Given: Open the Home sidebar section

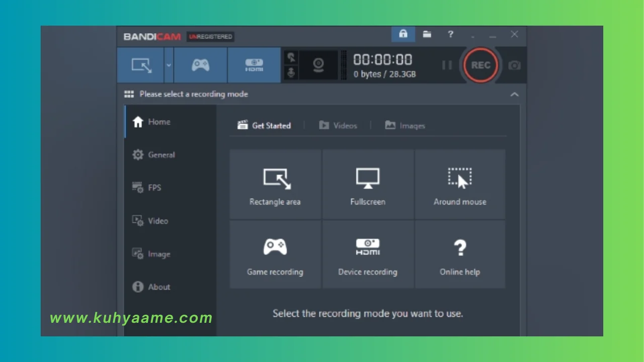Looking at the screenshot, I should [x=171, y=122].
